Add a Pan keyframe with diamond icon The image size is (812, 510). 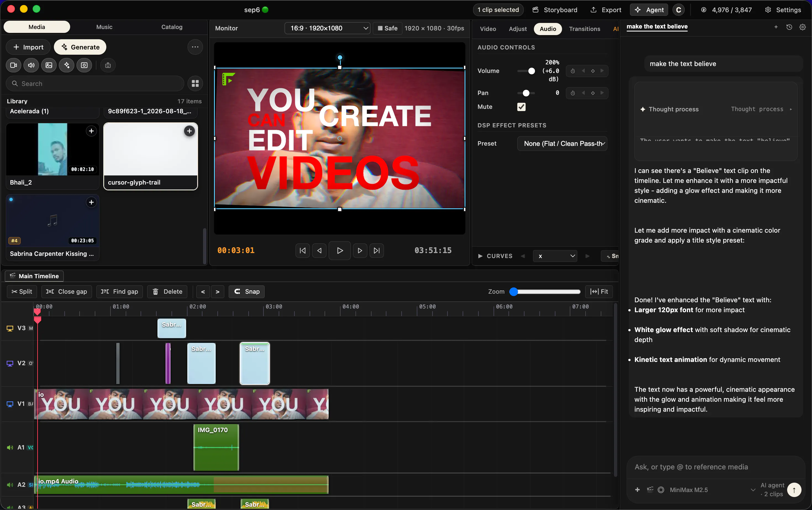[593, 93]
